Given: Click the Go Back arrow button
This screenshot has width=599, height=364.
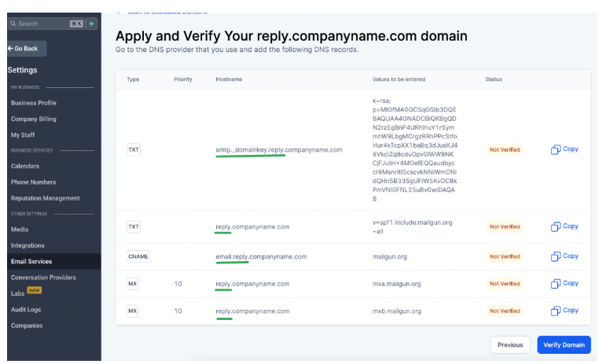Looking at the screenshot, I should pos(25,49).
